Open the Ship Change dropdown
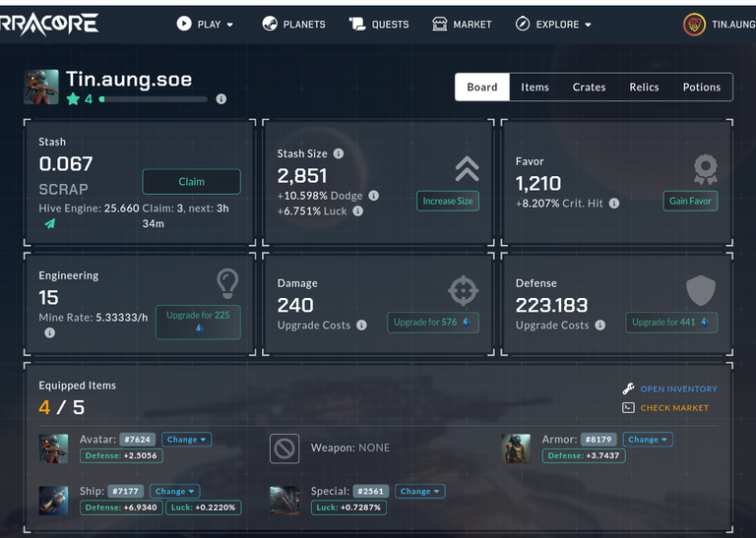756x538 pixels. coord(174,491)
